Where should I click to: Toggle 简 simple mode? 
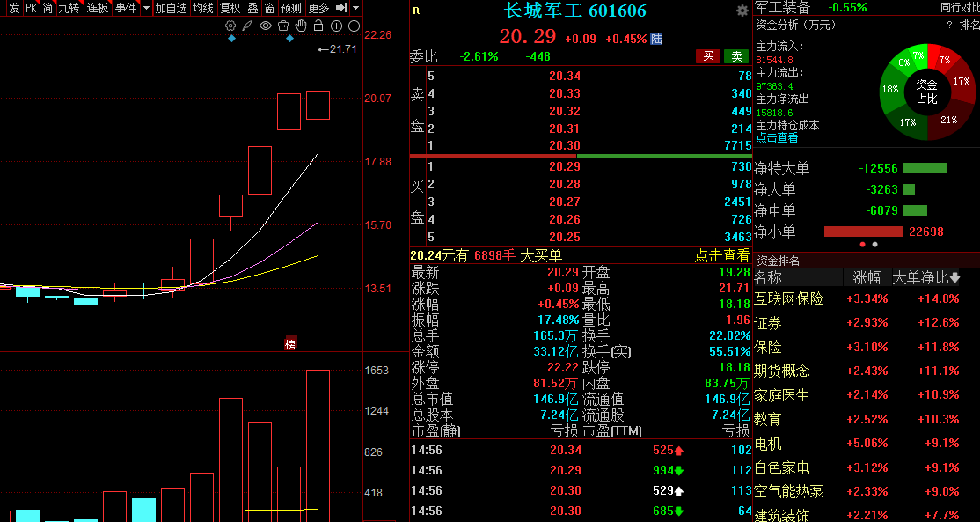[48, 8]
